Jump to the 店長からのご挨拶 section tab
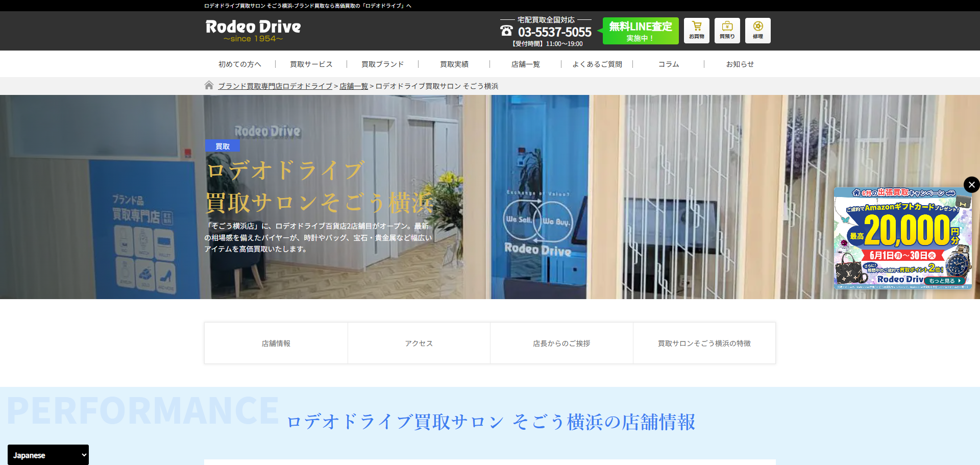 561,343
